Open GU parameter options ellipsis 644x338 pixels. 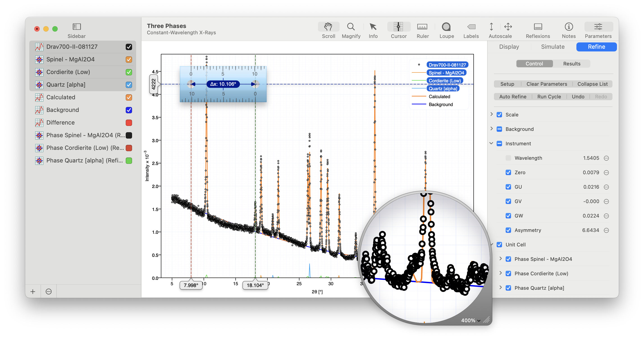pyautogui.click(x=606, y=187)
